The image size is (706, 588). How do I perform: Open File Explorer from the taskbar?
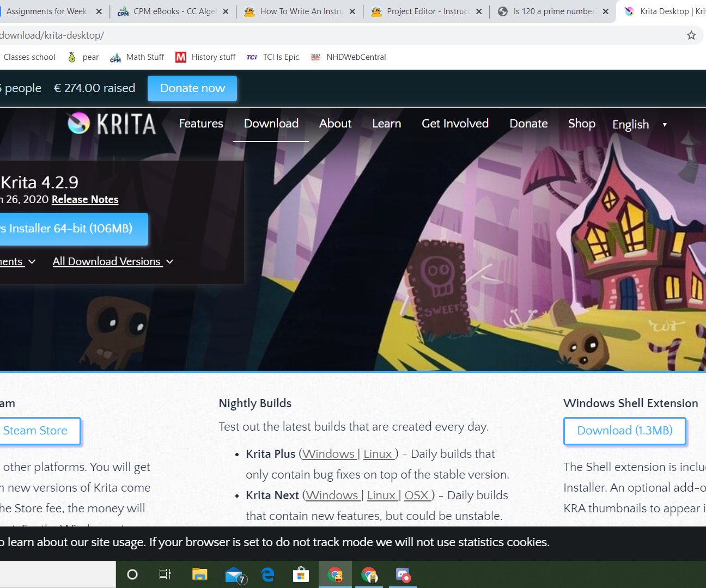(199, 574)
